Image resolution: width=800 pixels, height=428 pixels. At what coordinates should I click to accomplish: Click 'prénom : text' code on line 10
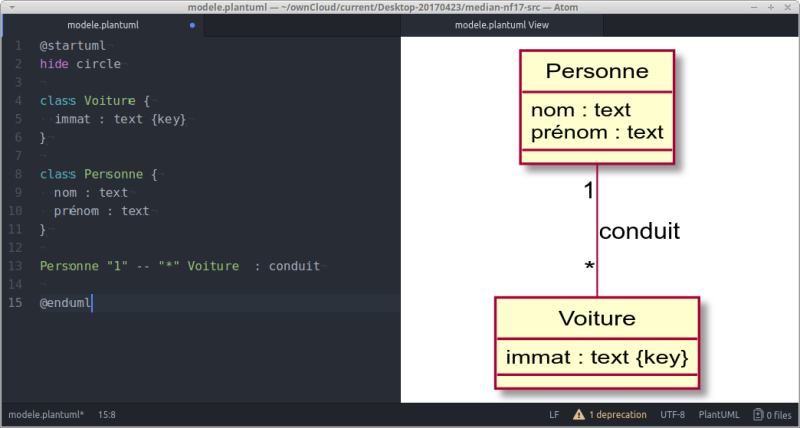point(102,211)
